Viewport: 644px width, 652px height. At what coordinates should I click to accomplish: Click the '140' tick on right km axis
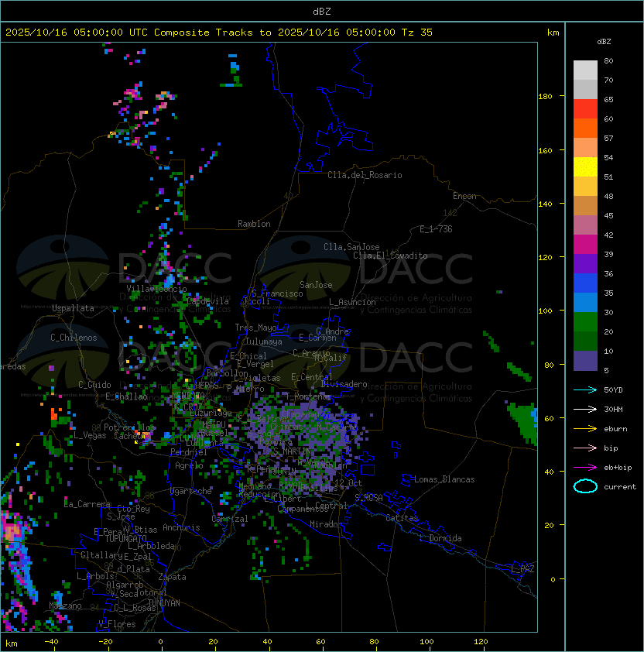(545, 204)
